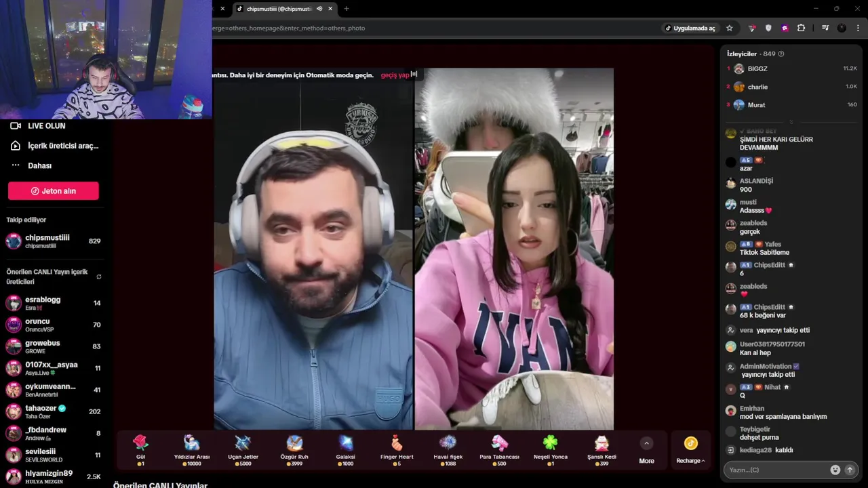The width and height of the screenshot is (868, 488).
Task: Open oruncu live stream
Action: click(x=54, y=325)
